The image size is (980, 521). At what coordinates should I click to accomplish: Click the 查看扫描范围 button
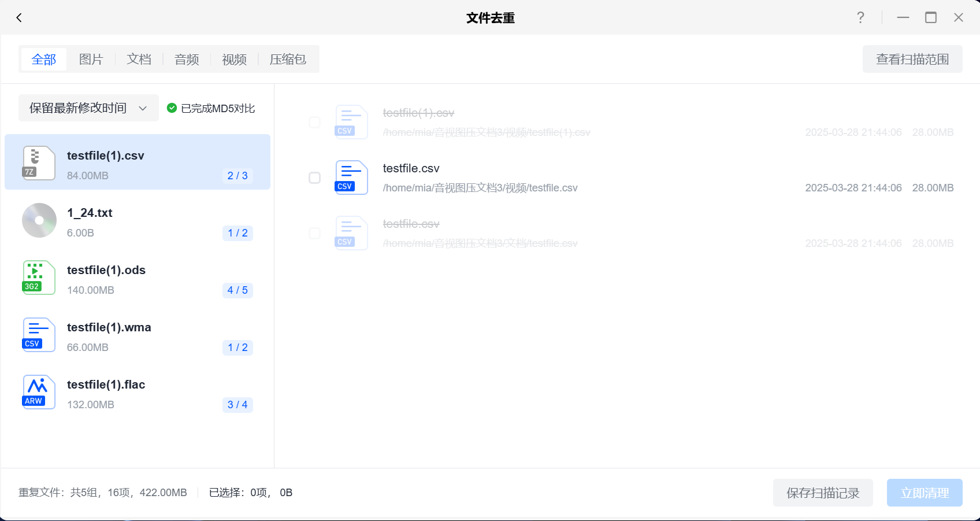tap(912, 60)
